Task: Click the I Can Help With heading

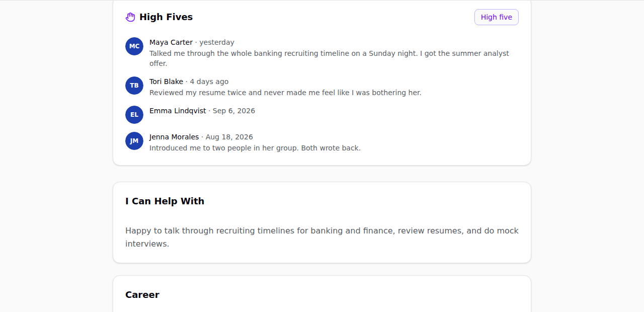Action: [165, 201]
